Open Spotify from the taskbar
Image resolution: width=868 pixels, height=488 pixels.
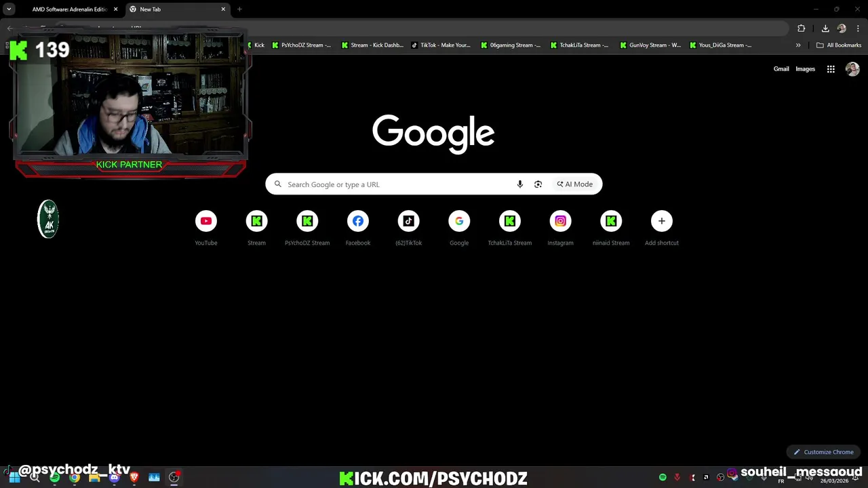pos(55,477)
